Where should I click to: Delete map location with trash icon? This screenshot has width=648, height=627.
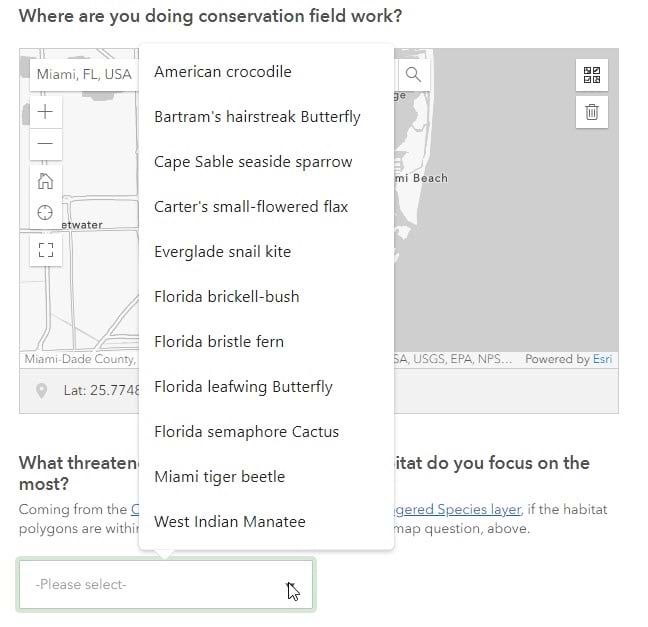[591, 112]
